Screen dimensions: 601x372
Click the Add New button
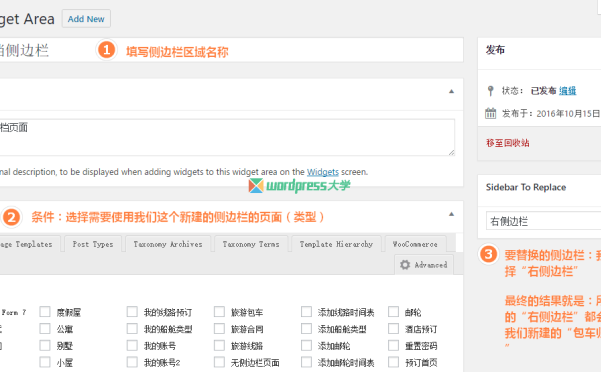[x=86, y=19]
